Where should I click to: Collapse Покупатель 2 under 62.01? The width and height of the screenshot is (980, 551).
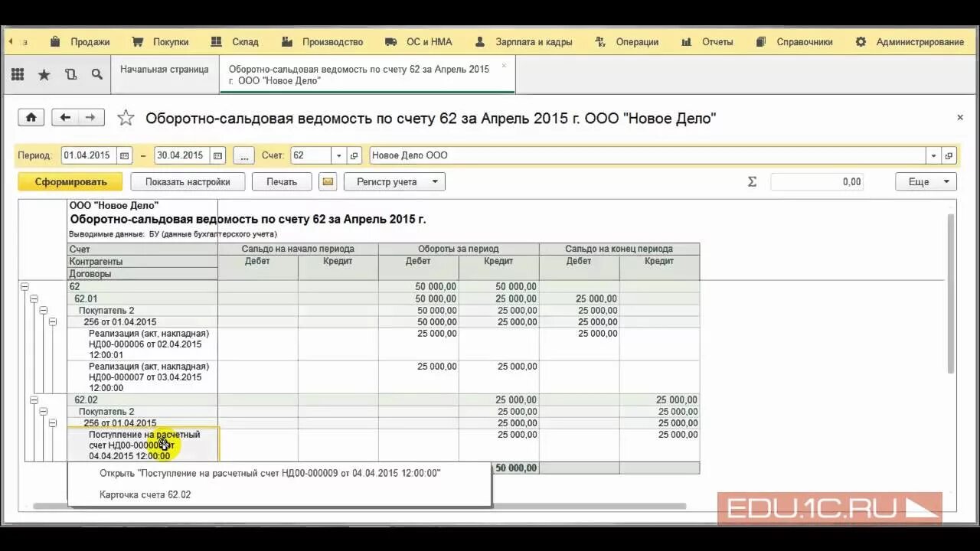(x=43, y=311)
